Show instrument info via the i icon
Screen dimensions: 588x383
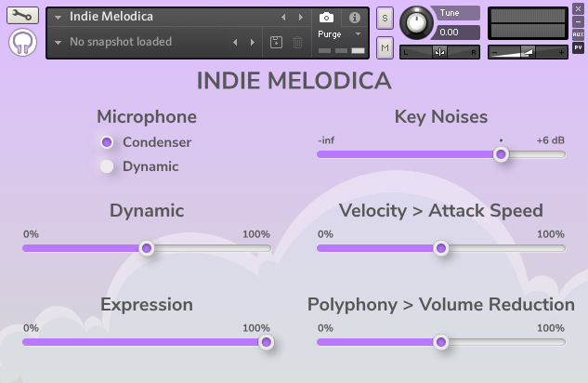pyautogui.click(x=354, y=18)
